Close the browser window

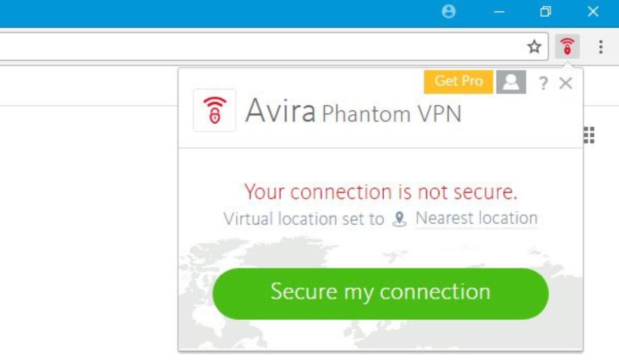point(593,12)
